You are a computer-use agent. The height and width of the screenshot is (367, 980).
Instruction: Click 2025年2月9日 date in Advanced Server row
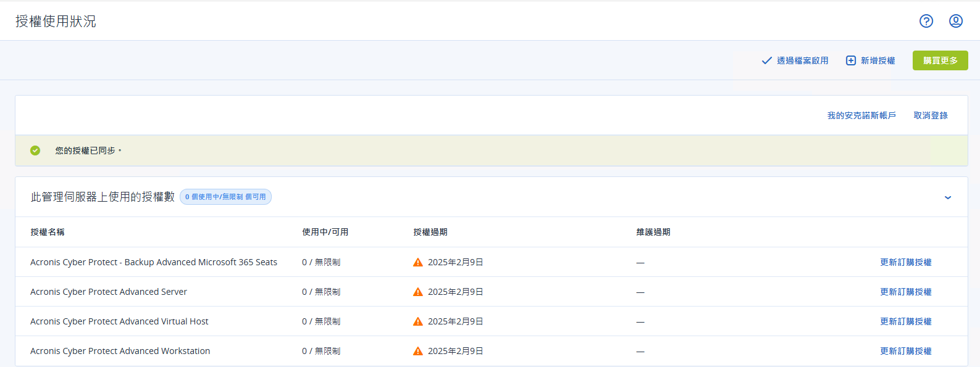(x=456, y=292)
